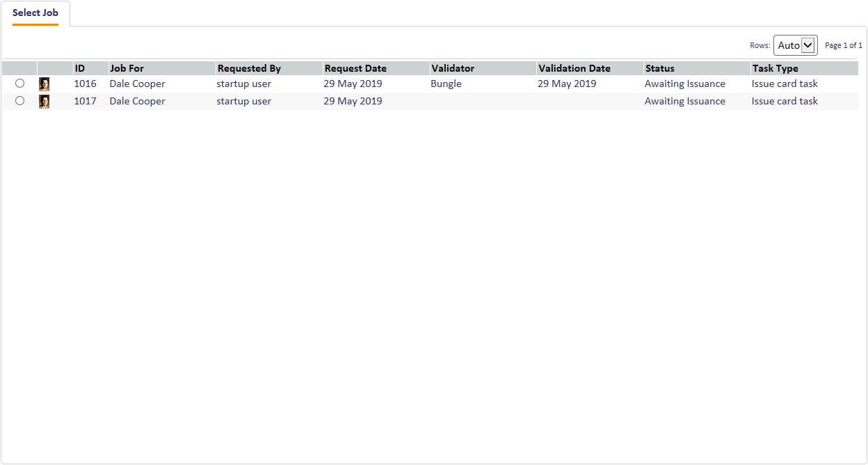Click the photo thumbnail for job 1016
Image resolution: width=868 pixels, height=465 pixels.
tap(44, 84)
